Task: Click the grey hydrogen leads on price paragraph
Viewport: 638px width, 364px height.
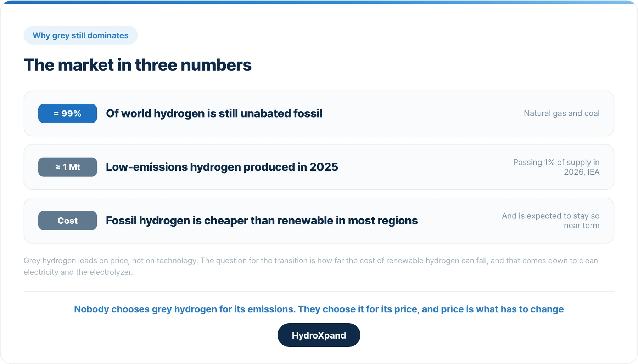Action: click(311, 266)
